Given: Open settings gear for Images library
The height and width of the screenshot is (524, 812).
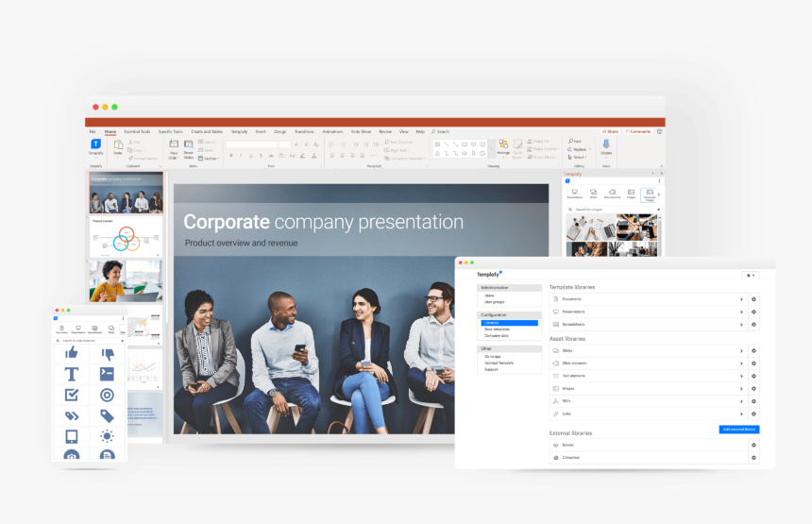Looking at the screenshot, I should [753, 388].
